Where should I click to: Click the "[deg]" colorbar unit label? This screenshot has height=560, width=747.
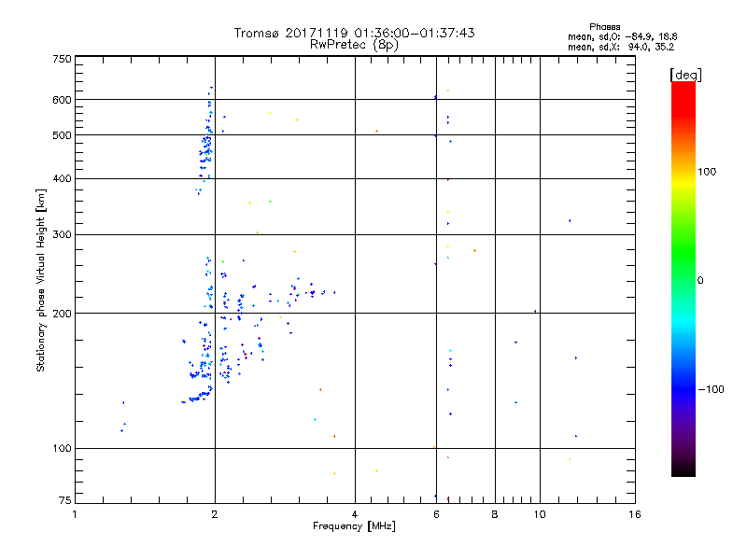coord(685,75)
